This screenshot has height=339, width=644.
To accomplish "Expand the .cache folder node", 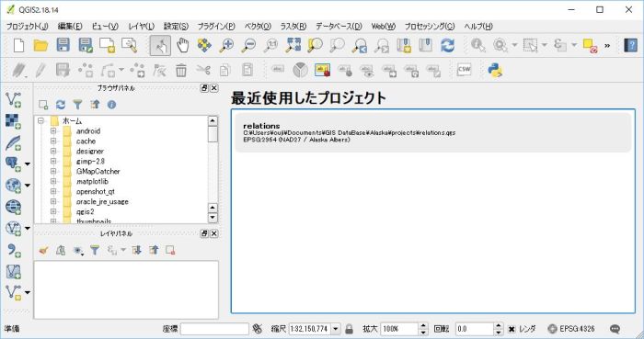I will tap(53, 141).
